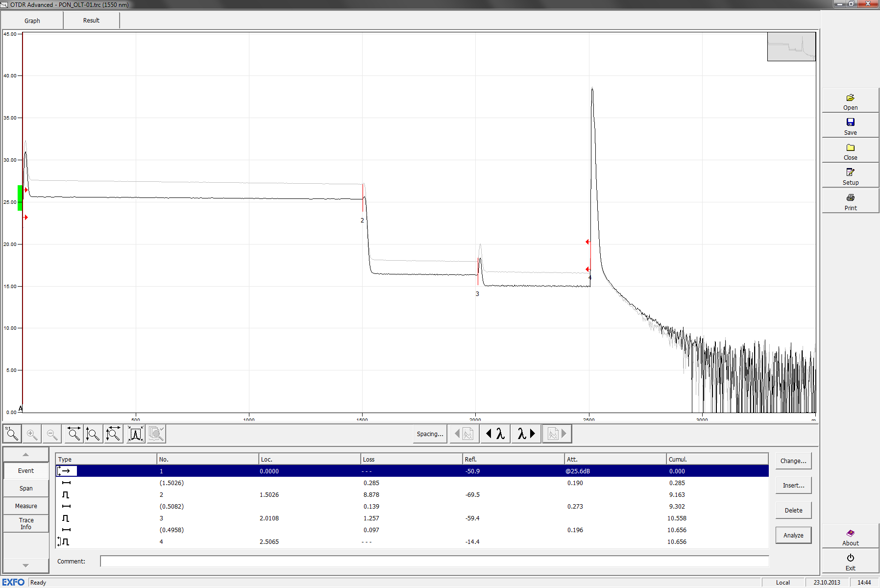The image size is (880, 588).
Task: Select the Span side tab
Action: coord(26,489)
